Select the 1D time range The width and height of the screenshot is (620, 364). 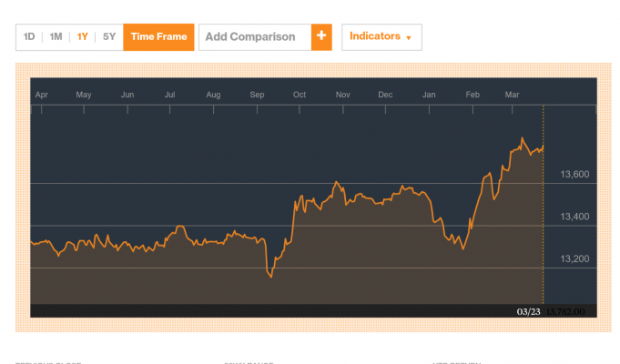(x=29, y=37)
